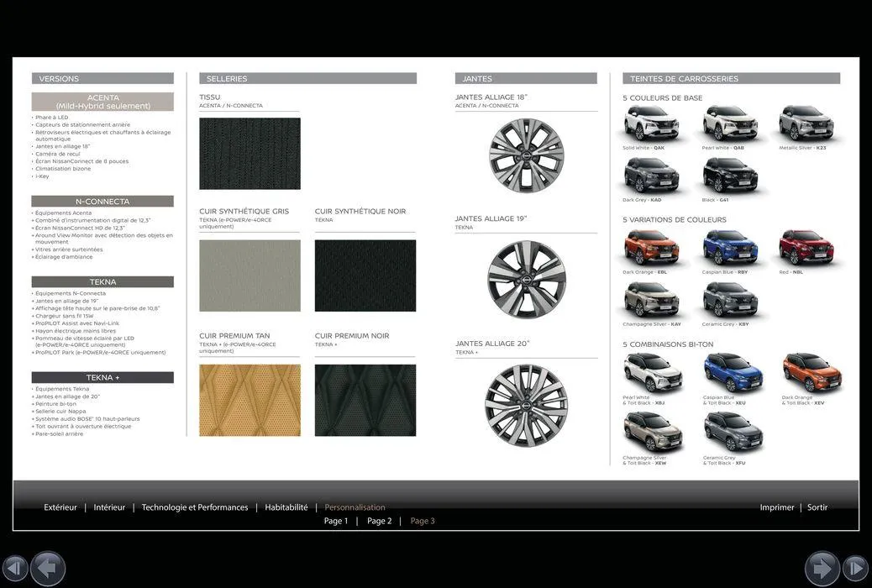Go to previous page with left arrow

(49, 568)
